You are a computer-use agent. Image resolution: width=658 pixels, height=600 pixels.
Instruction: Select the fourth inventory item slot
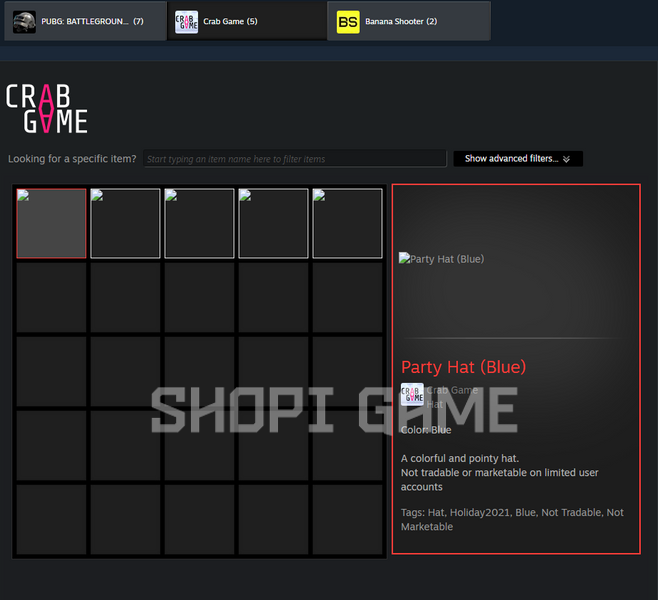[x=273, y=223]
